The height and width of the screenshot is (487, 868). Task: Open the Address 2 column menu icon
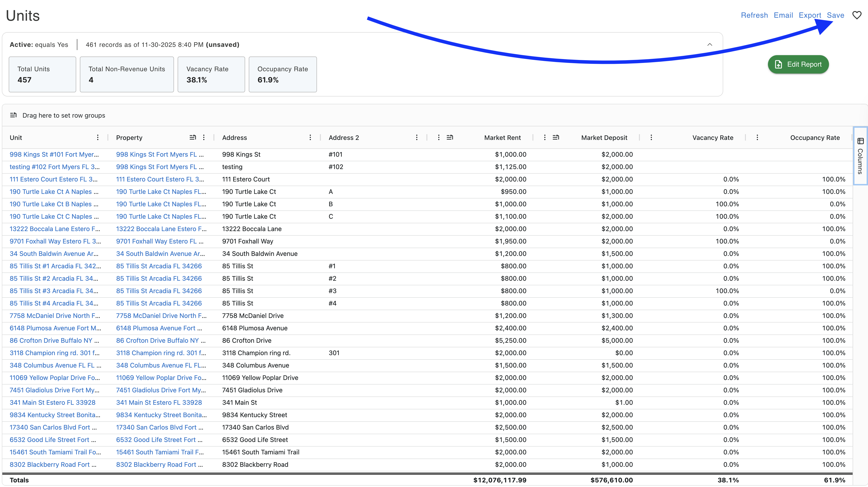(417, 137)
